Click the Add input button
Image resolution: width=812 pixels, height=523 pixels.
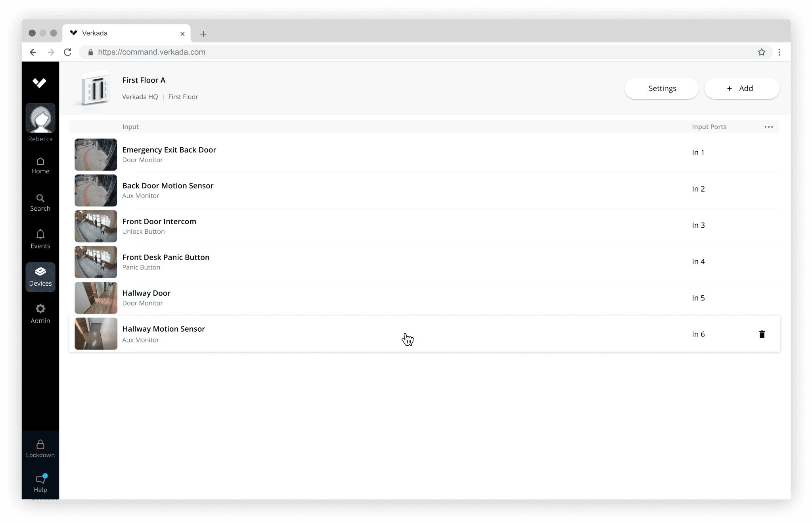tap(741, 88)
